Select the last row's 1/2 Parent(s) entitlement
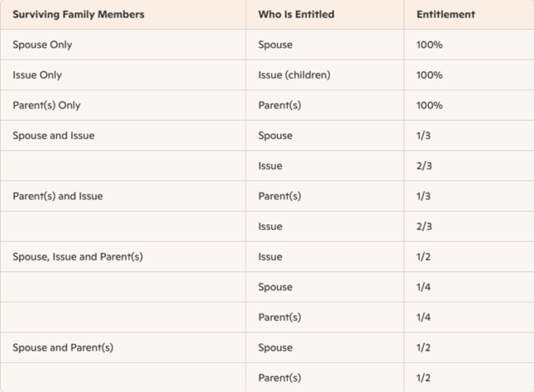Image resolution: width=534 pixels, height=392 pixels. pyautogui.click(x=423, y=378)
